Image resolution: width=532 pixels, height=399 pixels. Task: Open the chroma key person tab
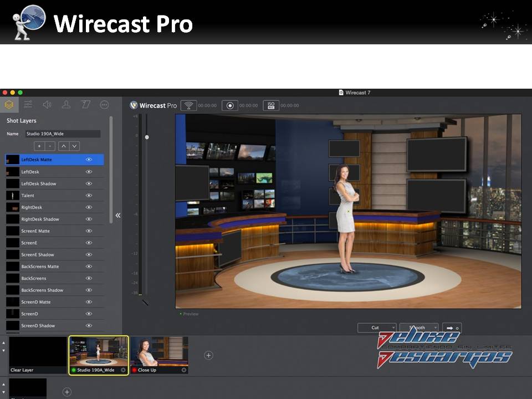[66, 105]
